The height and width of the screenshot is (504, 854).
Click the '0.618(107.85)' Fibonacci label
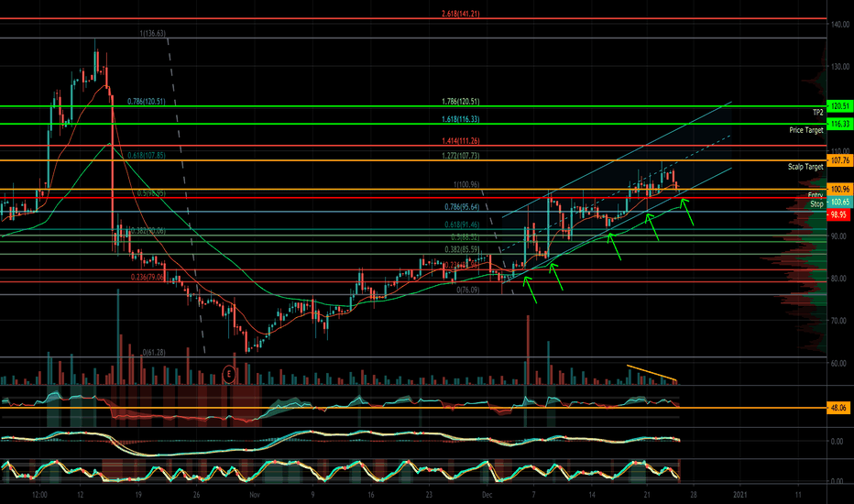point(146,155)
